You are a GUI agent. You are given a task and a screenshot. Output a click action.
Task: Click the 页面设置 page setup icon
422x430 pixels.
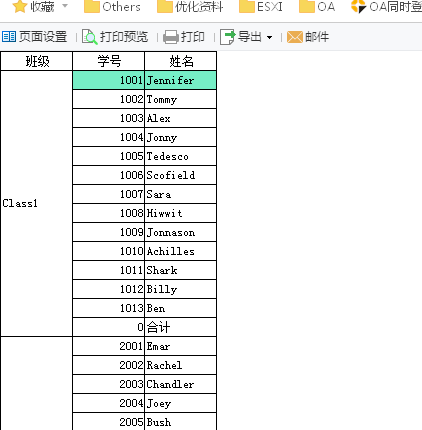coord(9,37)
